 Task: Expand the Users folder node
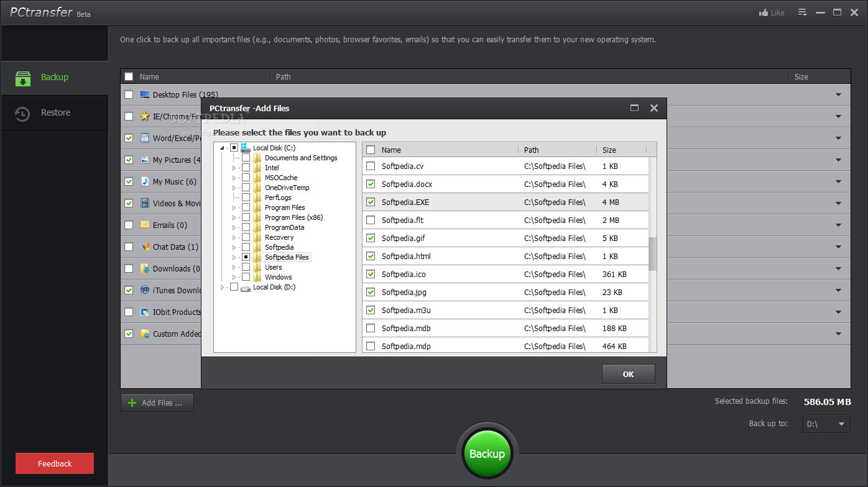[234, 267]
